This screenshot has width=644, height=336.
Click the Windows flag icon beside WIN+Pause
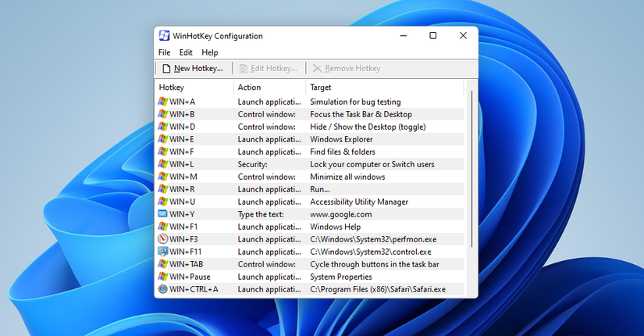pos(162,277)
